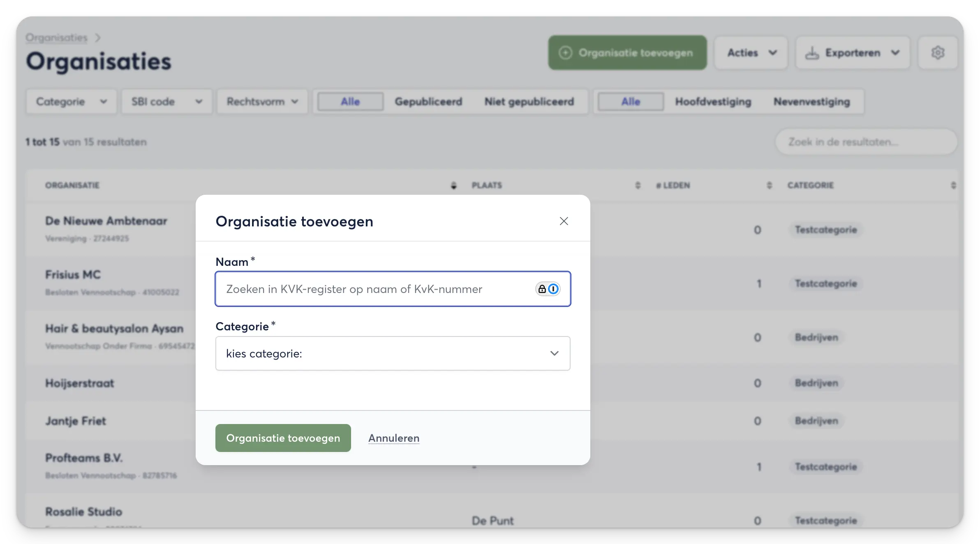Click the Organisatie toevoegen button in page header
Screen dimensions: 980x544
coord(627,53)
